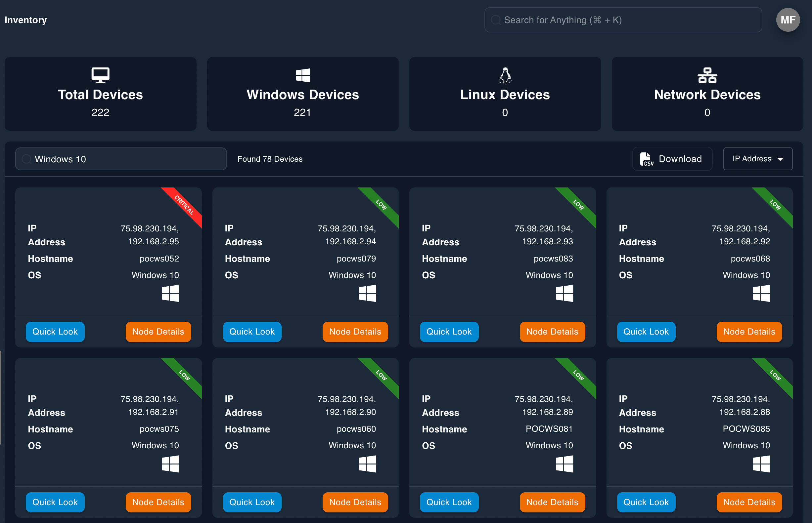This screenshot has width=812, height=523.
Task: Click the CSV Download icon
Action: 647,159
